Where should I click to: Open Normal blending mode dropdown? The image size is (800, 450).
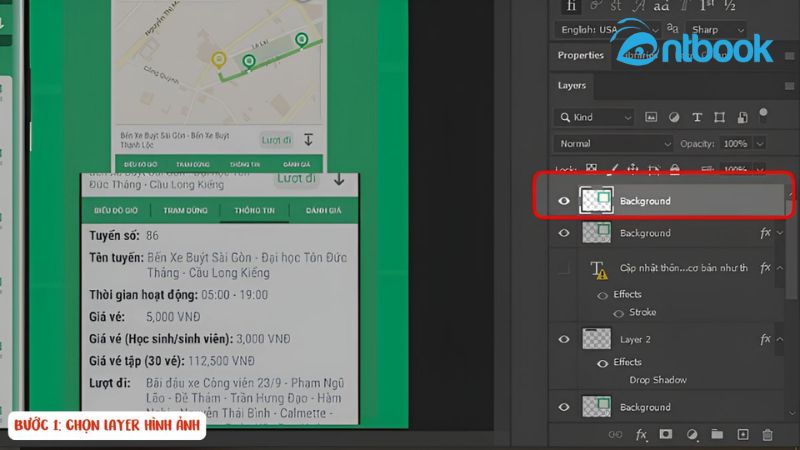[x=613, y=144]
